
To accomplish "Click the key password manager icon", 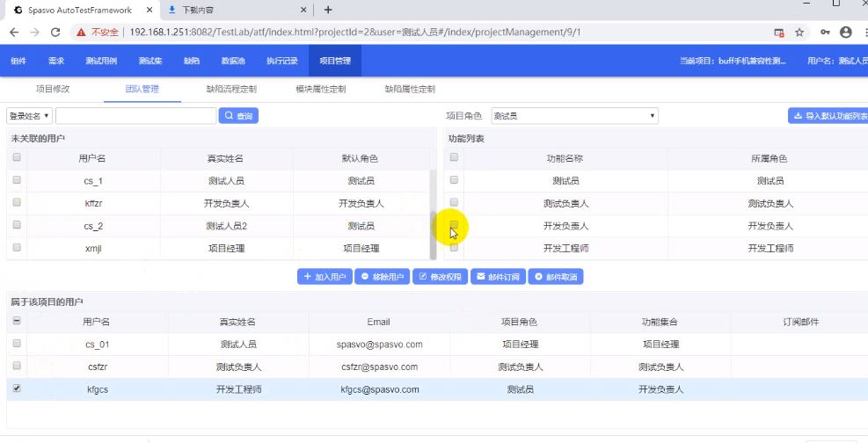I will pyautogui.click(x=824, y=33).
